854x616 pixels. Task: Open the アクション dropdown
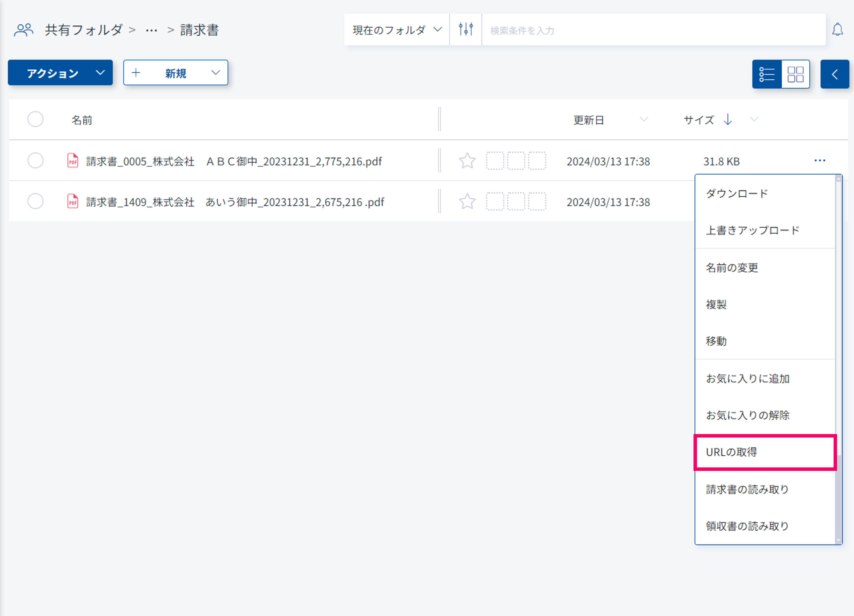(x=60, y=73)
